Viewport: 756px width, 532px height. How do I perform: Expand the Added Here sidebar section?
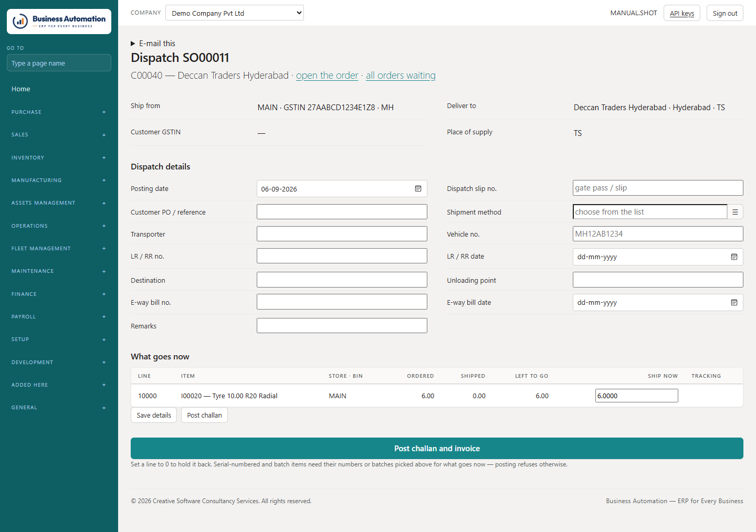[x=59, y=385]
